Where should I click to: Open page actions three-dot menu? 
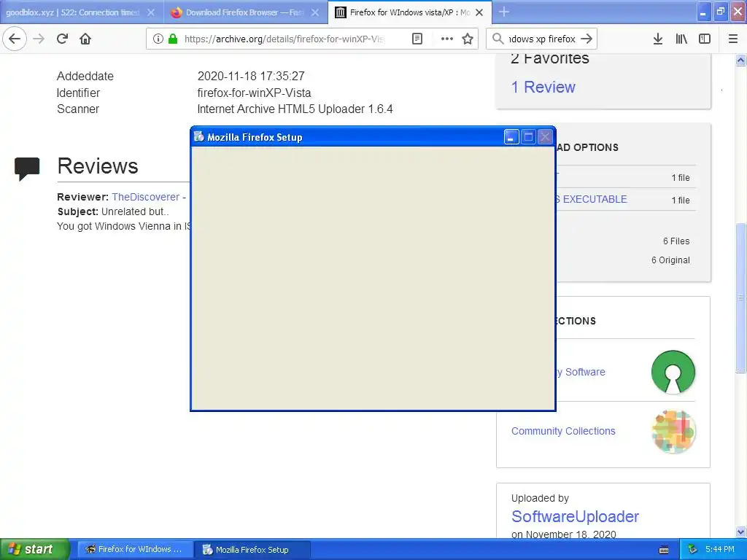(447, 39)
